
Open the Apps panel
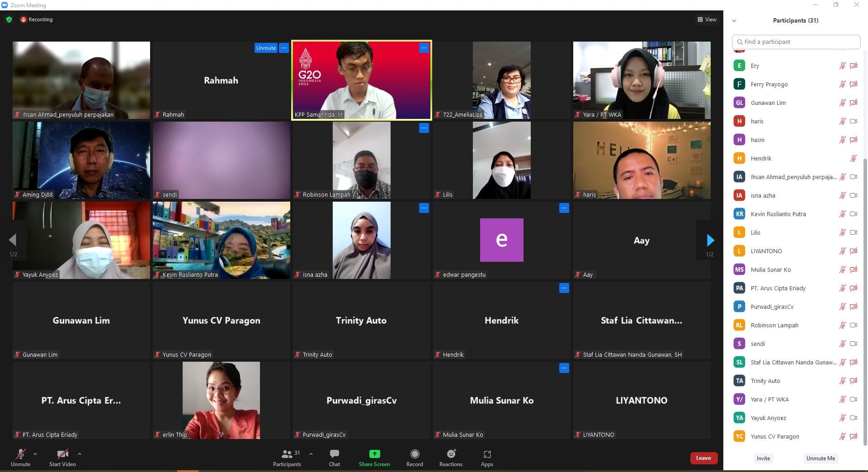pos(487,454)
